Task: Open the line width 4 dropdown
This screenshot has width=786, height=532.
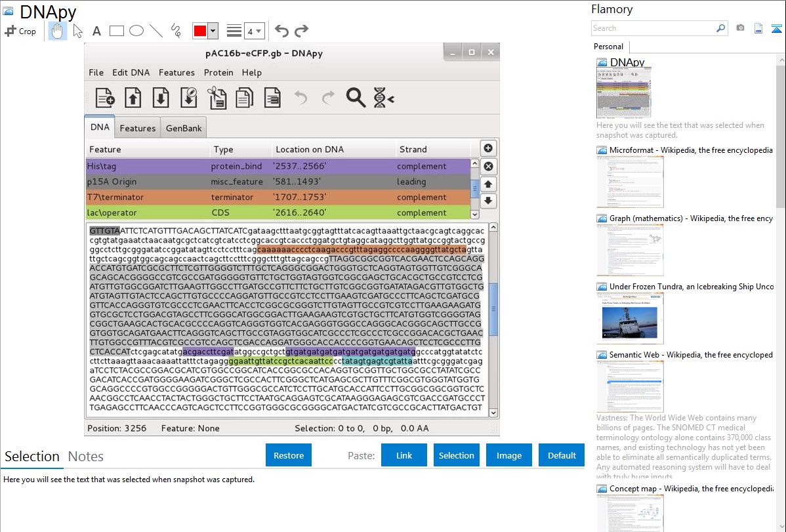Action: (x=254, y=31)
